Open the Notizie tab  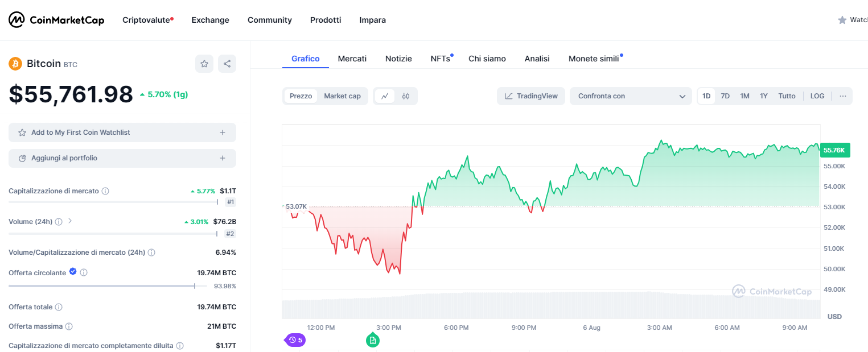coord(398,59)
